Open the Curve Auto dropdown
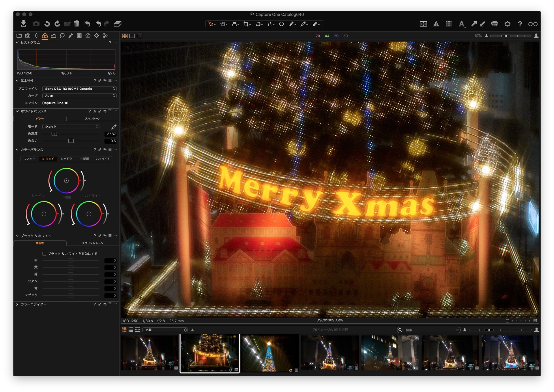 [79, 96]
